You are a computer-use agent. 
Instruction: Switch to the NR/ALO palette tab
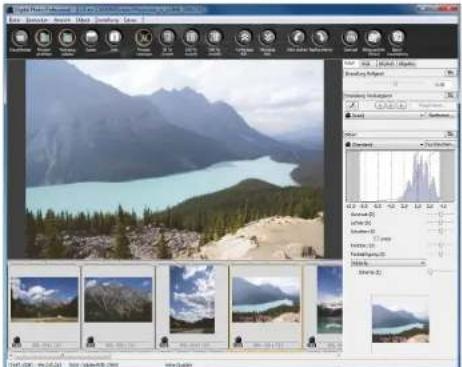tap(386, 64)
